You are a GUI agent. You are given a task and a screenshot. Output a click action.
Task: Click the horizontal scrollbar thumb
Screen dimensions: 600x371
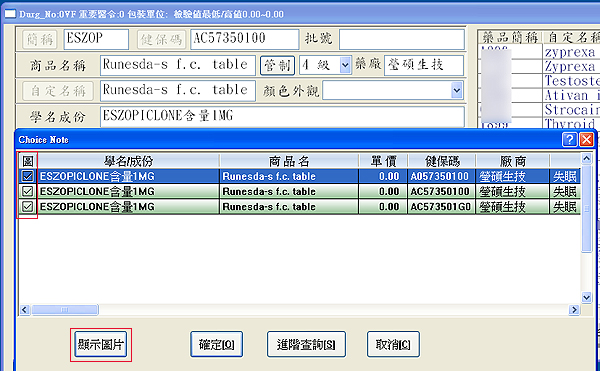point(65,309)
